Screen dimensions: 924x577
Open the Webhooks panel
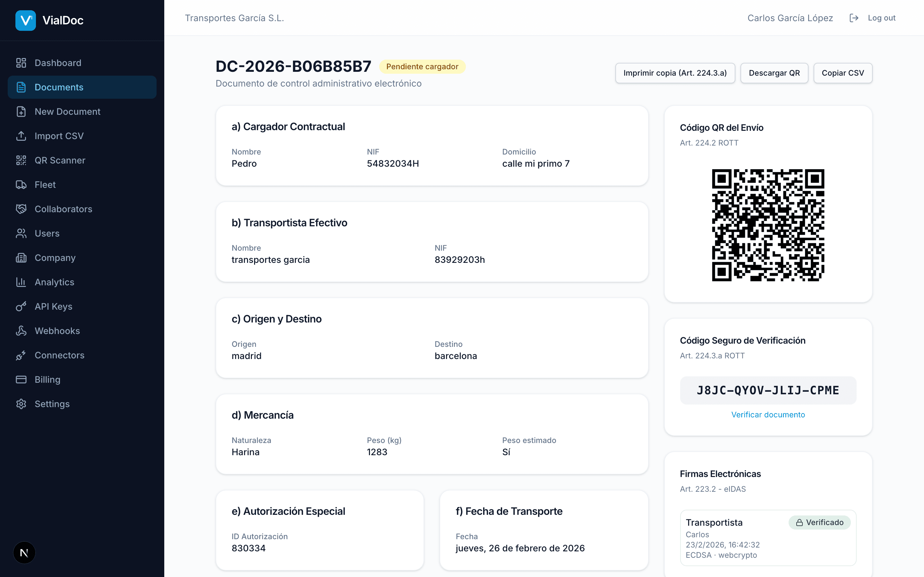57,331
